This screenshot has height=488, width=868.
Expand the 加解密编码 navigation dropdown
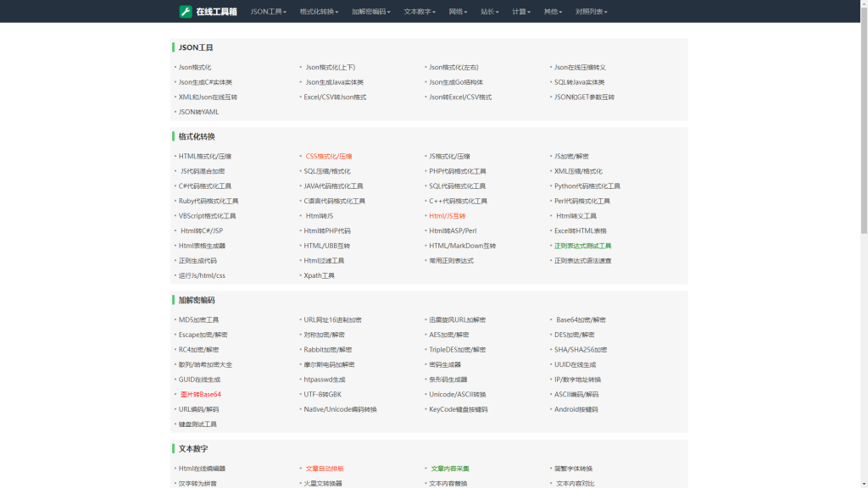[x=371, y=12]
